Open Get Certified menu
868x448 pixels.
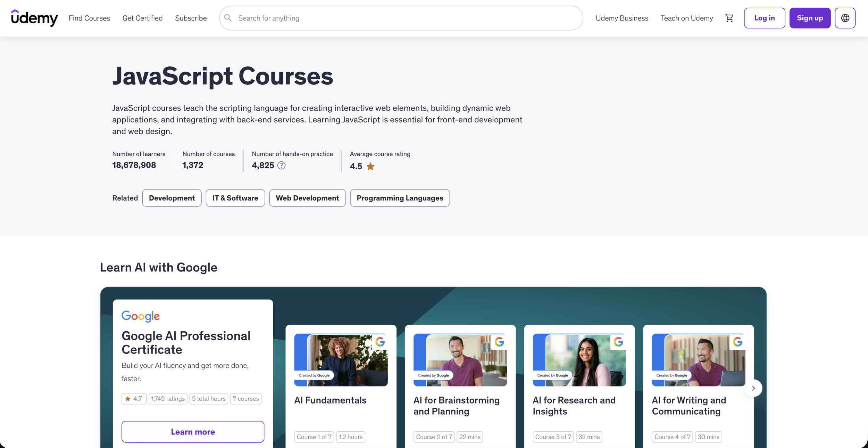pos(142,18)
